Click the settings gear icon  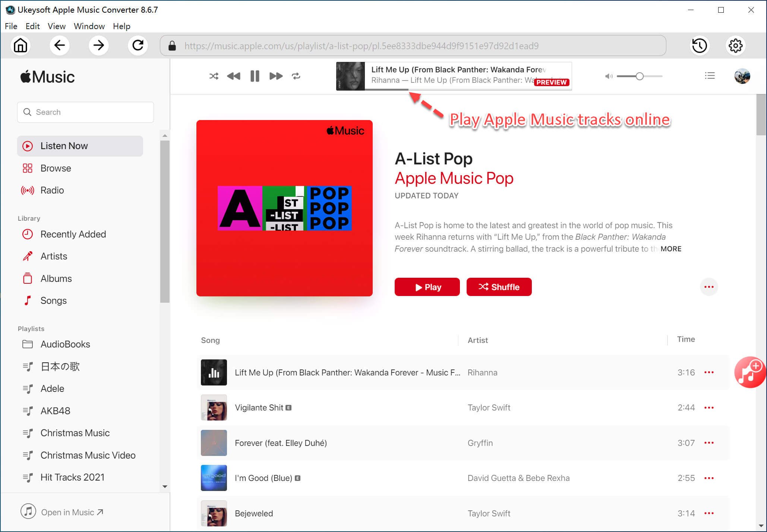(x=736, y=46)
